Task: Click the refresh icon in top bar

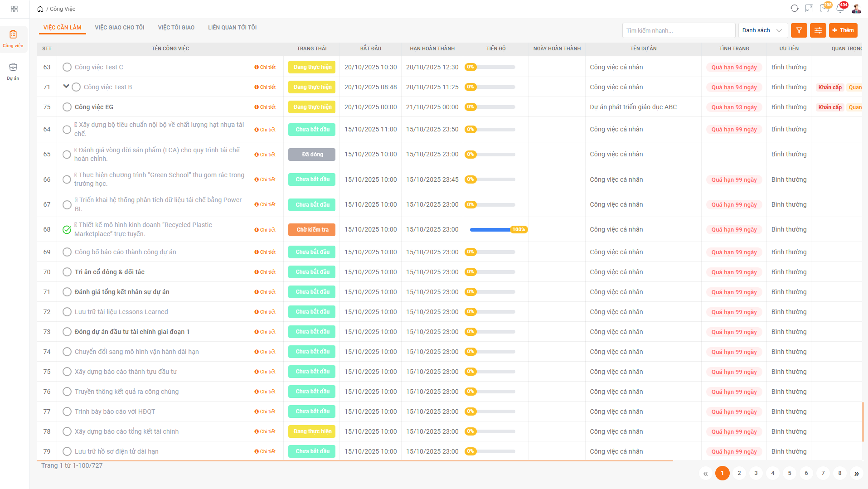Action: pyautogui.click(x=795, y=9)
